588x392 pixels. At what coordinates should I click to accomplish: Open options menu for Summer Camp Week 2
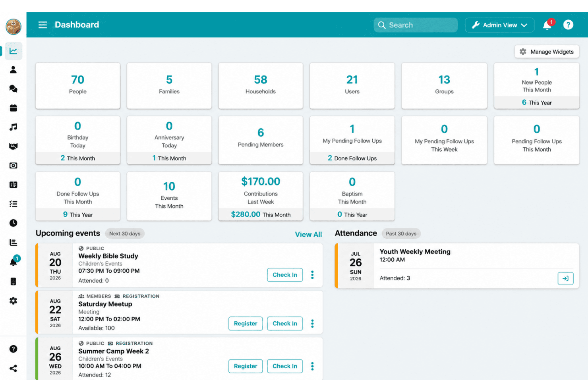tap(312, 366)
